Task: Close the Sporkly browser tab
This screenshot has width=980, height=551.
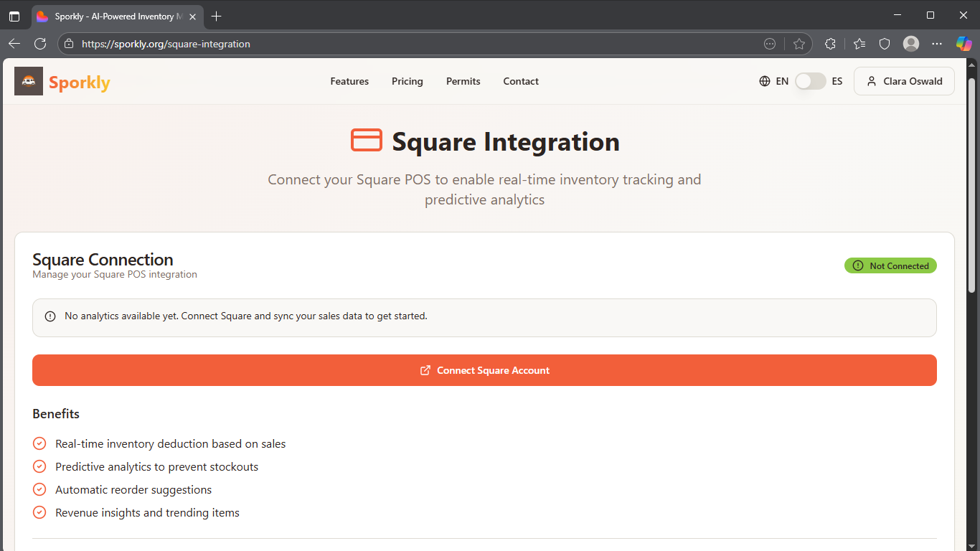Action: coord(192,17)
